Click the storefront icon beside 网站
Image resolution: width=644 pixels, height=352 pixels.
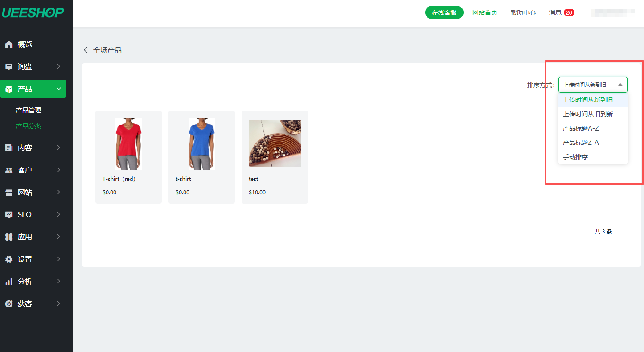(9, 192)
